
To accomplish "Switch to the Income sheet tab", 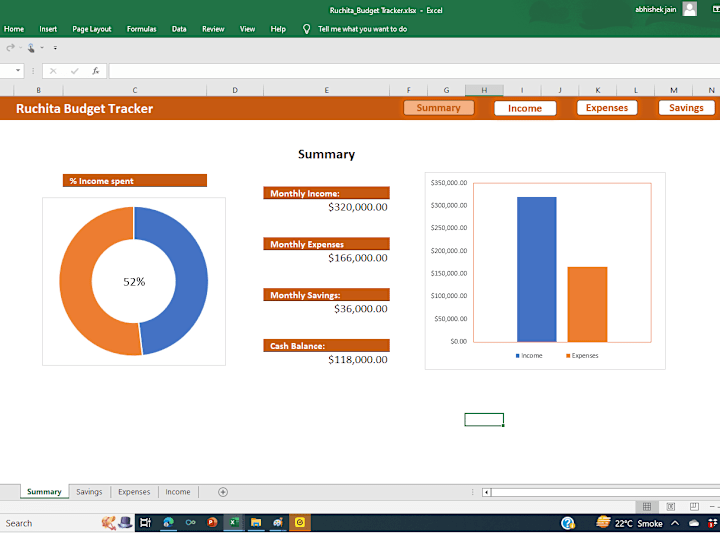I will [x=178, y=492].
